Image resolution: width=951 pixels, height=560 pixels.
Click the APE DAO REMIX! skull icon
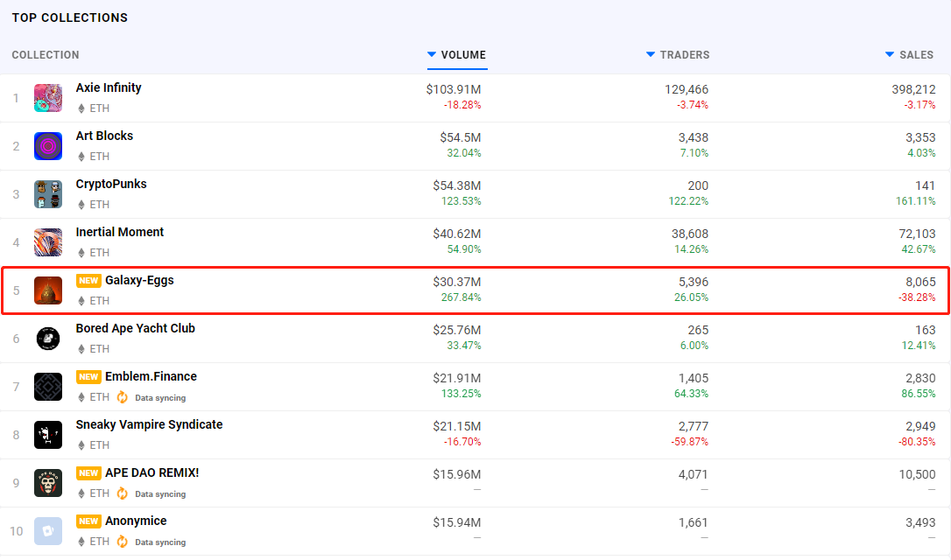[x=48, y=483]
